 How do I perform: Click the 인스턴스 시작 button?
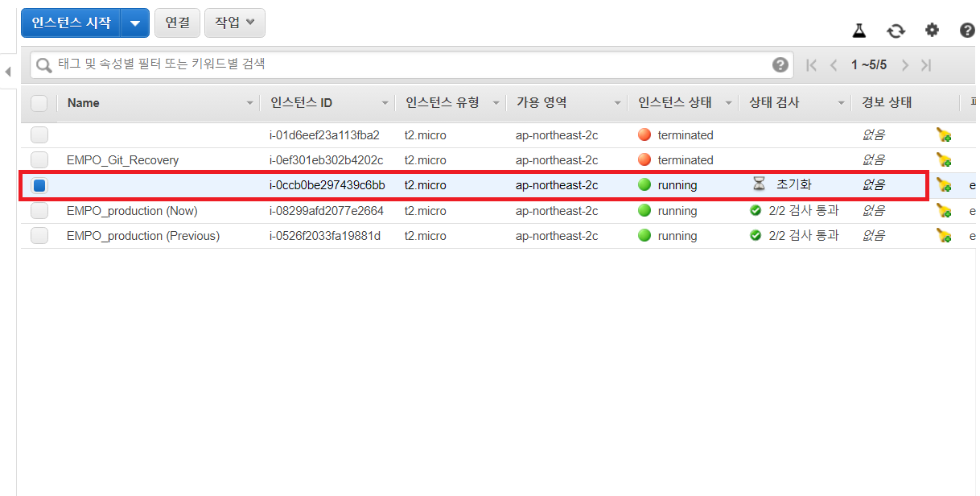pos(71,23)
